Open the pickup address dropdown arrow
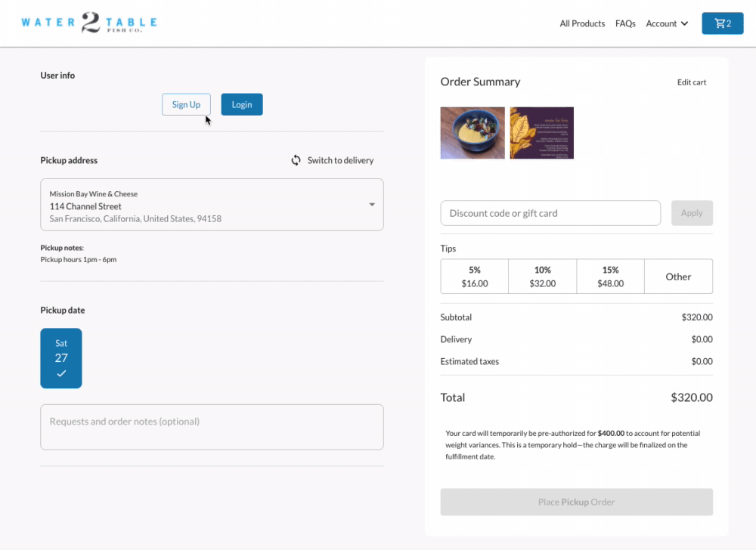The width and height of the screenshot is (756, 550). 372,205
